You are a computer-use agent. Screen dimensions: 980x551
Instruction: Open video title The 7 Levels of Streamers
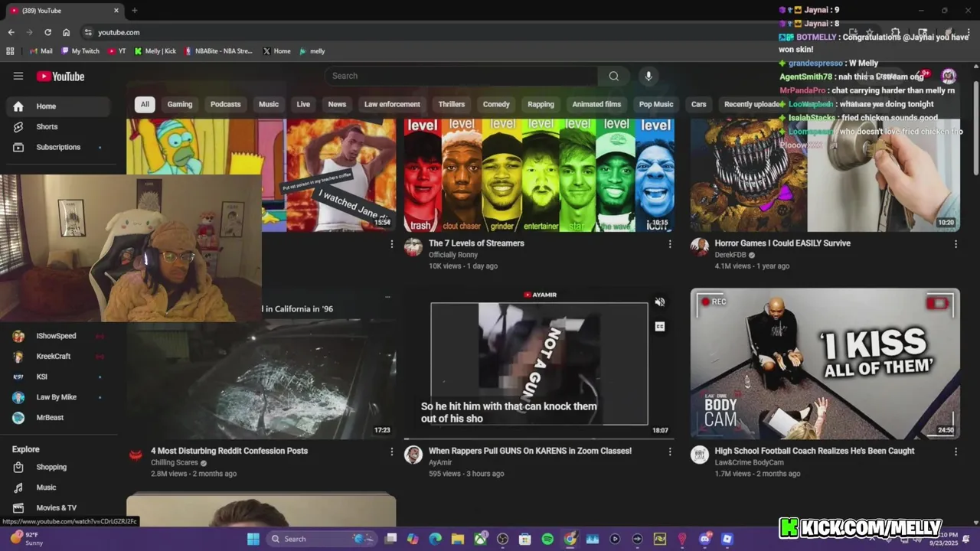[476, 243]
